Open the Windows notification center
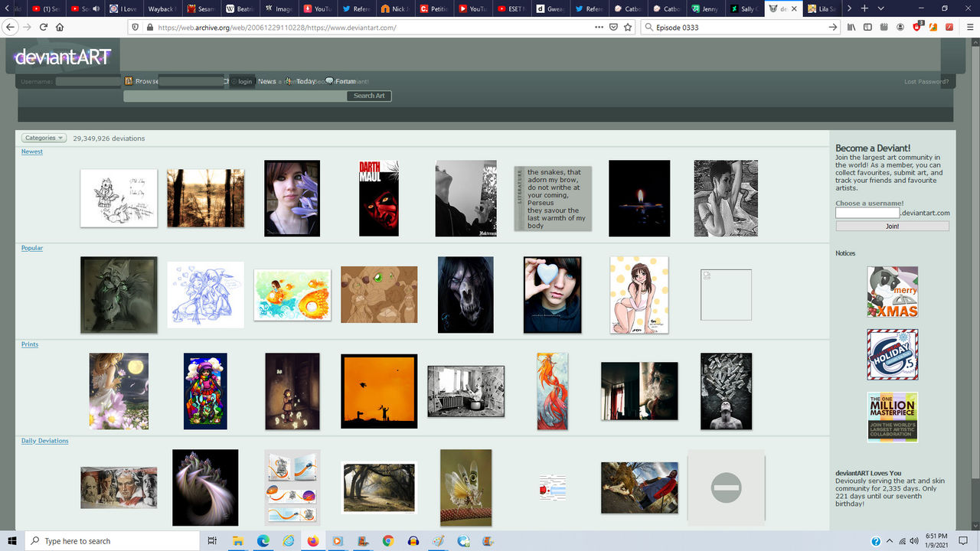This screenshot has height=551, width=980. point(964,541)
